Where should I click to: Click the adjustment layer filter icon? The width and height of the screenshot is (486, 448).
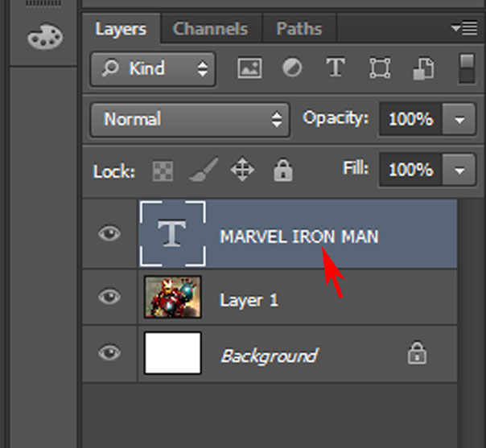[x=292, y=68]
